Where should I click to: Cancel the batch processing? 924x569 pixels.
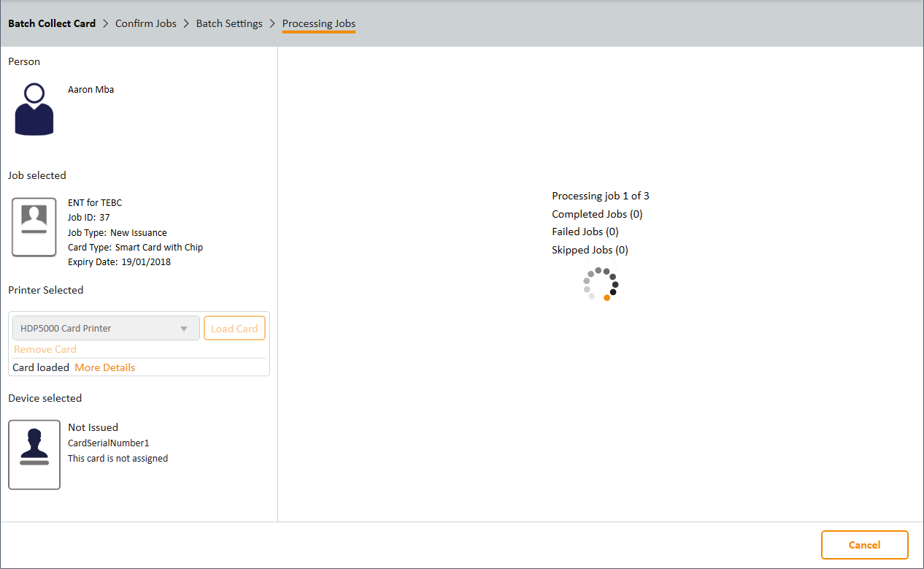pos(864,545)
